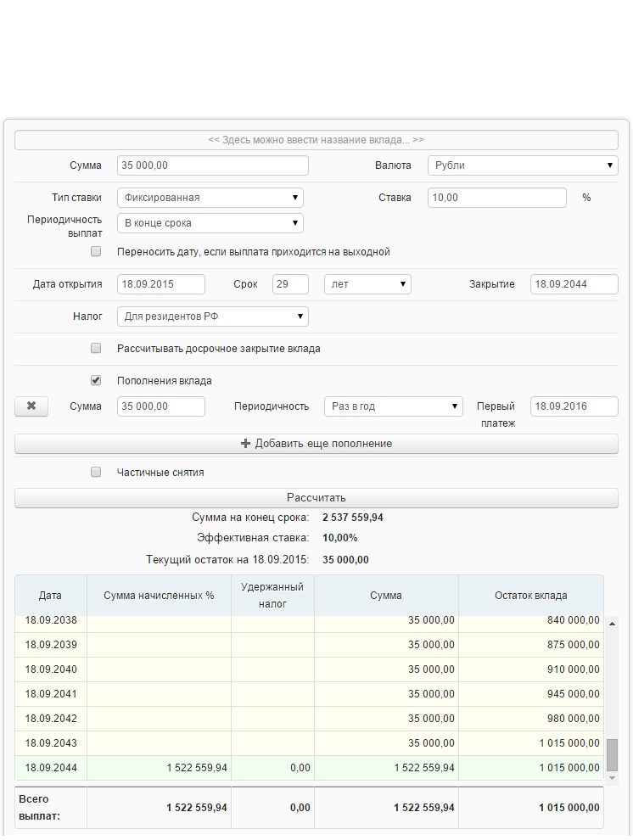
Task: Click the table scrollbar up arrow
Action: pos(612,624)
